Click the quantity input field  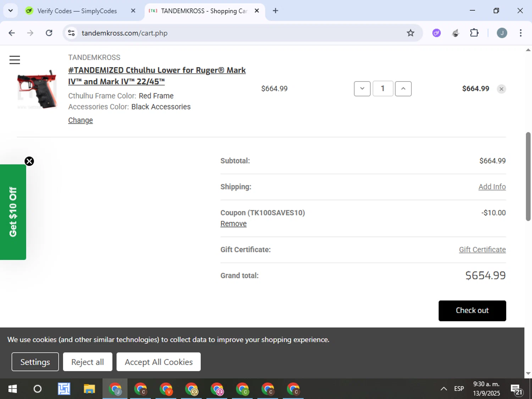[x=383, y=89]
